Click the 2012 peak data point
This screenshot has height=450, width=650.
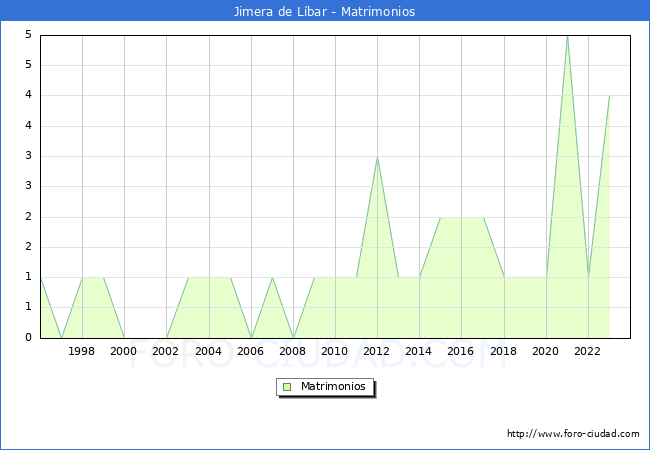tap(377, 157)
